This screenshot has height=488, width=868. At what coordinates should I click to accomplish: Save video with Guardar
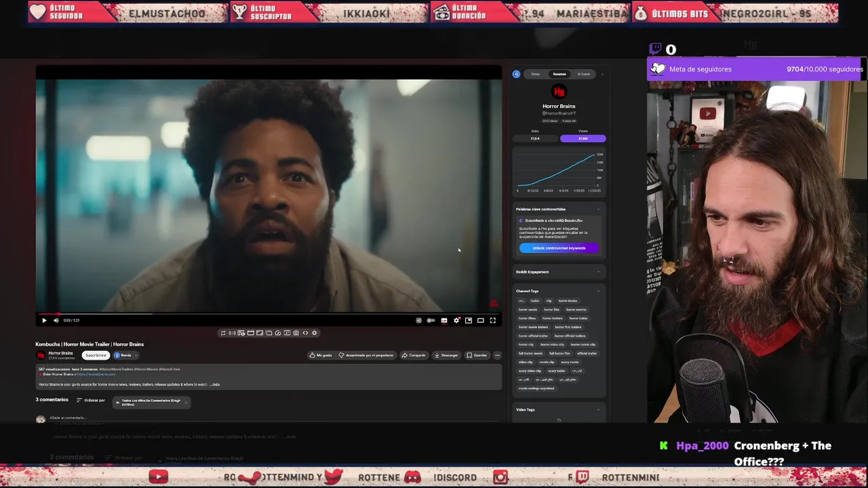point(477,355)
